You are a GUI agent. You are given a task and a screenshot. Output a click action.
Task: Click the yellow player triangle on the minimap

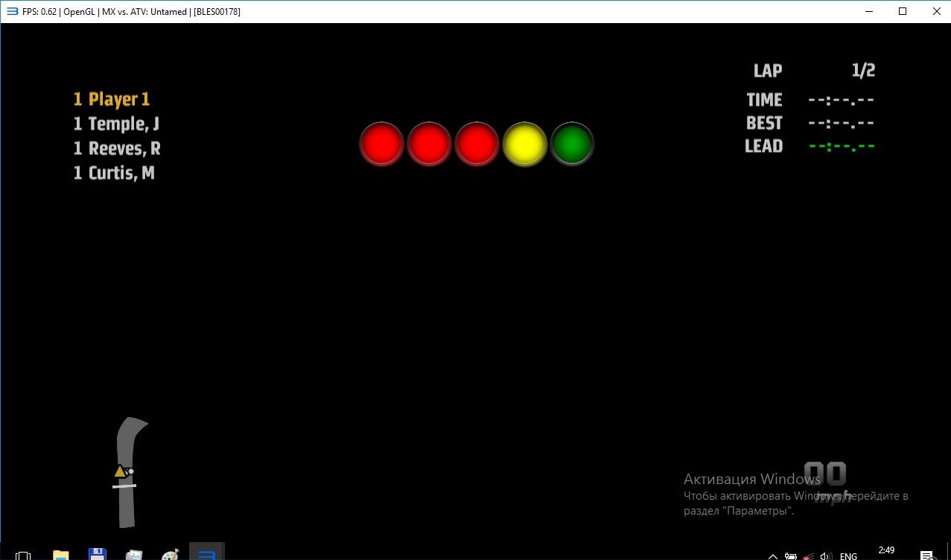(x=119, y=471)
